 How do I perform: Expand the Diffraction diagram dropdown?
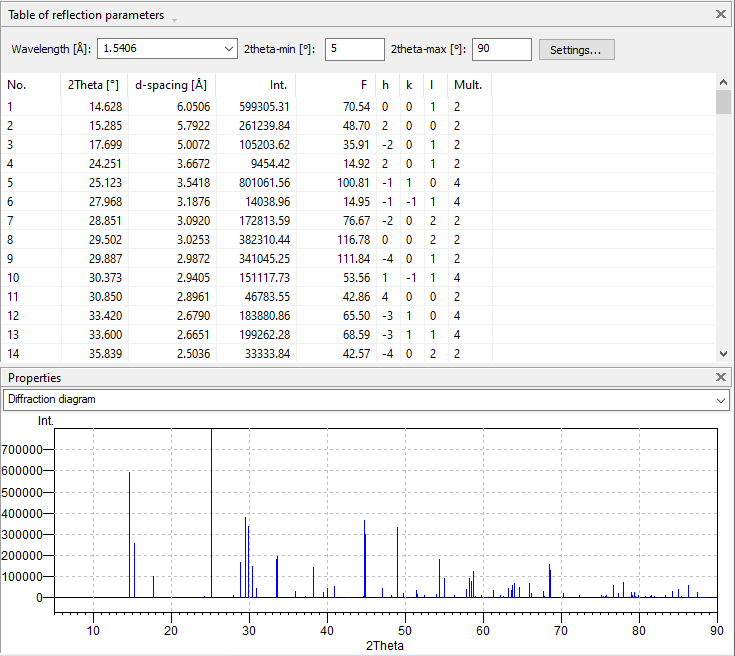(x=722, y=400)
